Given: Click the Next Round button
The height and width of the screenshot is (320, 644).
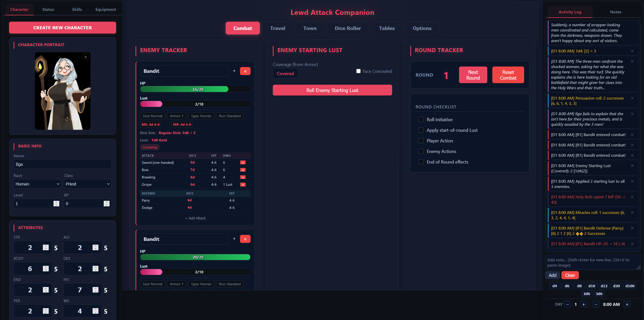Looking at the screenshot, I should click(473, 75).
